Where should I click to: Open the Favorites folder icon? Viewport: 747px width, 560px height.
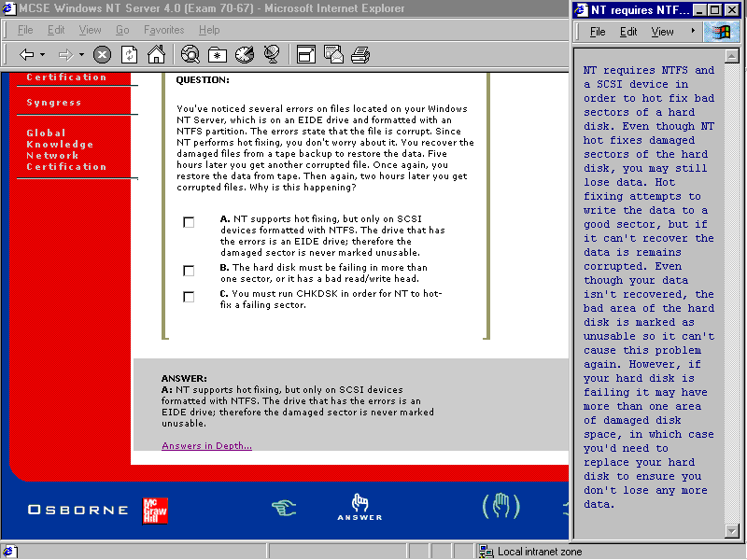(x=217, y=55)
